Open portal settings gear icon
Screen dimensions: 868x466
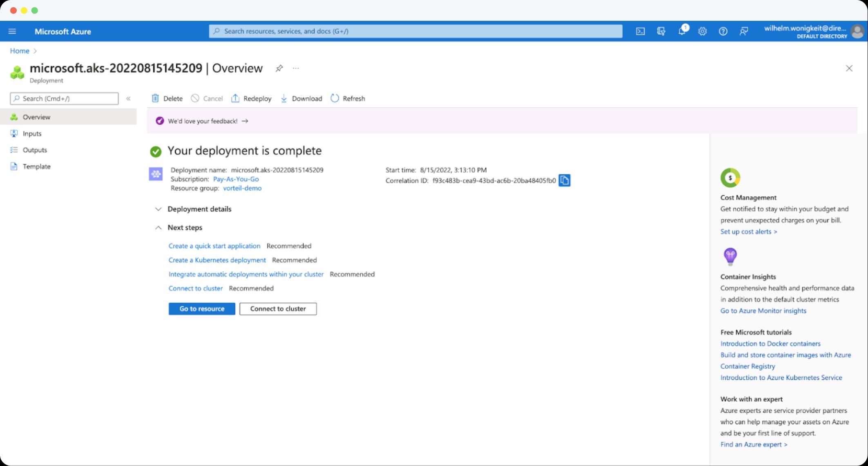[x=702, y=31]
